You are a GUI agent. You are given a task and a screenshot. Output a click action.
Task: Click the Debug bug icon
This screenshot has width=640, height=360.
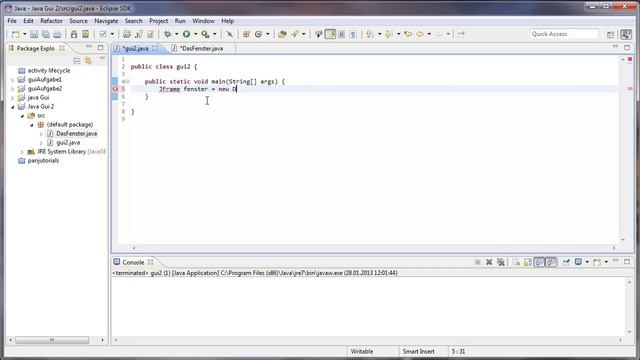(x=167, y=34)
